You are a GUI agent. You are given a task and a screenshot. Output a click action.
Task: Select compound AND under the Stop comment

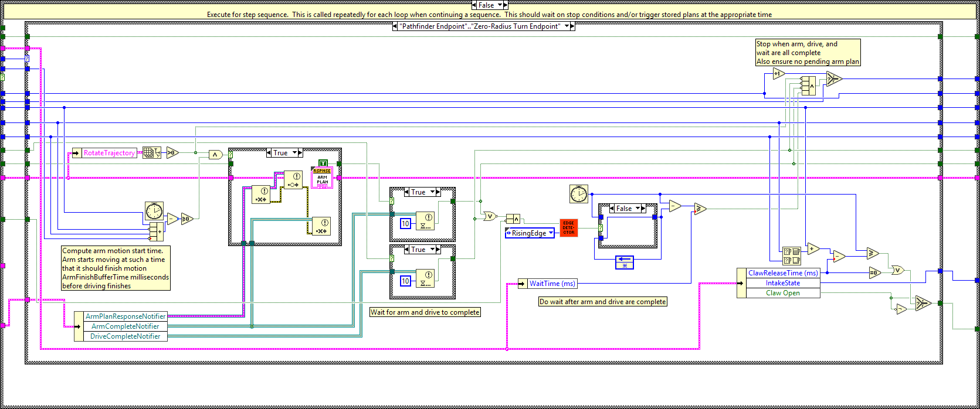tap(808, 86)
